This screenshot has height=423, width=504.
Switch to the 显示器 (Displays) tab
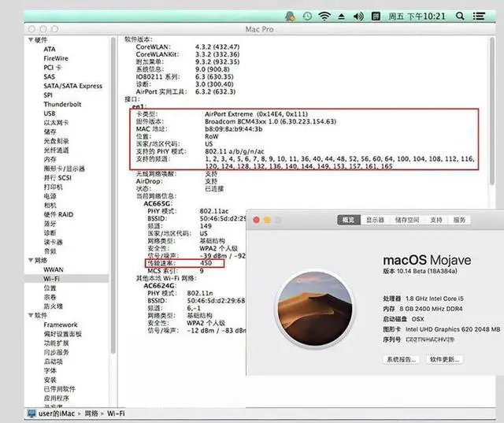click(375, 220)
